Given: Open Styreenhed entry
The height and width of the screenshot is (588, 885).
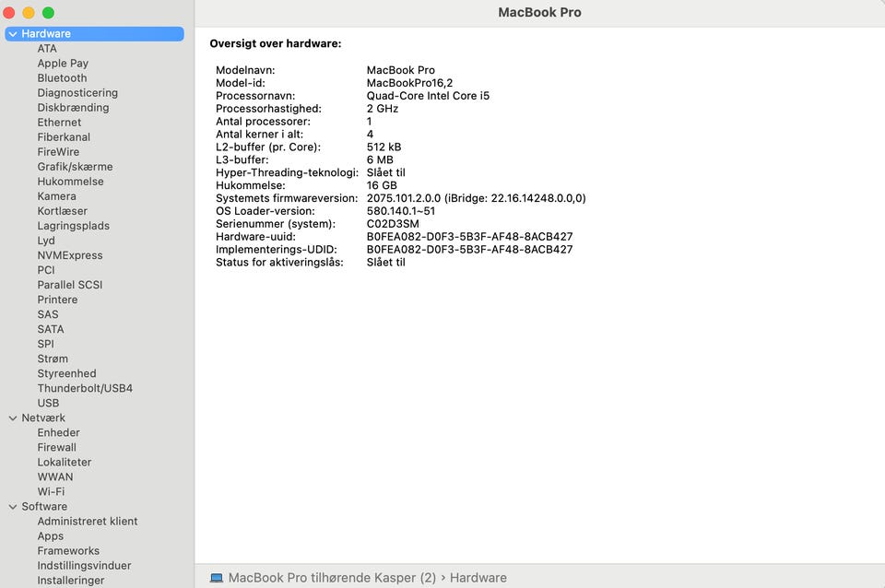Looking at the screenshot, I should click(x=66, y=373).
